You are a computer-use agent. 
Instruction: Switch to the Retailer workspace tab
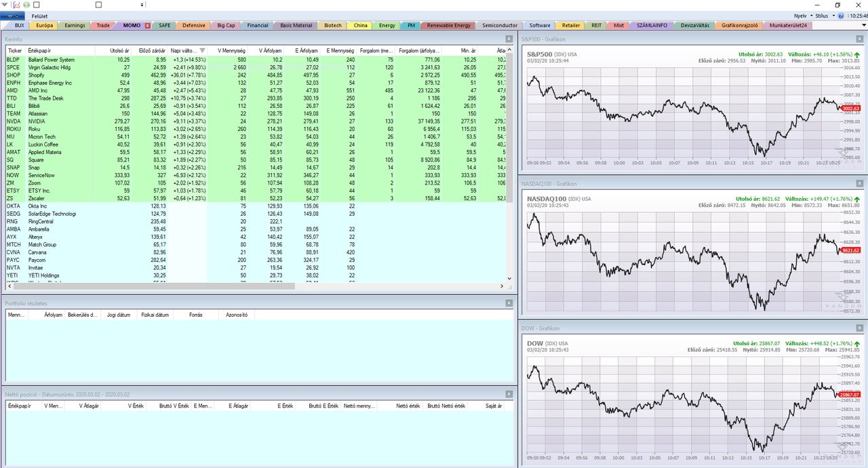point(571,26)
